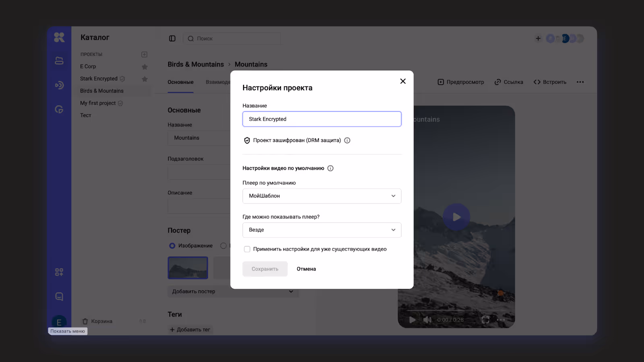The width and height of the screenshot is (644, 362).
Task: Open the default player dropdown МойШаблон
Action: [322, 196]
